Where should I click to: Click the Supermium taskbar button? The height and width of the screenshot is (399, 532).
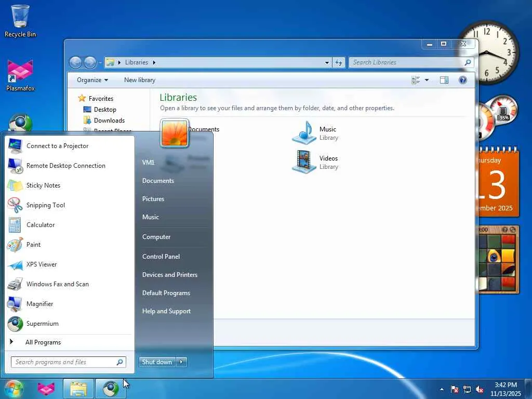pos(110,389)
